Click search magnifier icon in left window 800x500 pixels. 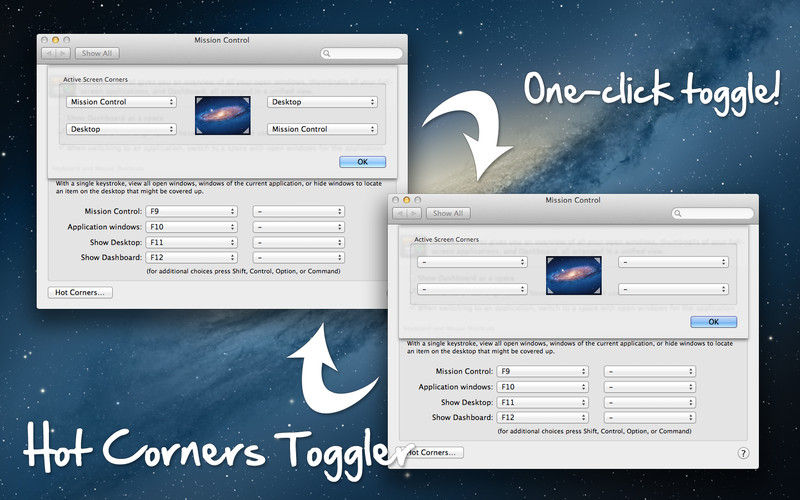[x=327, y=54]
